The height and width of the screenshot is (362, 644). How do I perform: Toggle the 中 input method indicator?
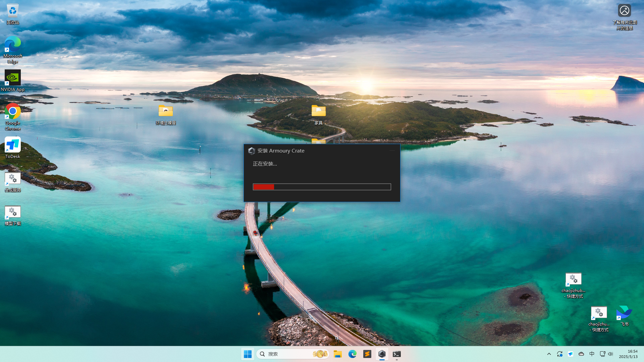pyautogui.click(x=592, y=354)
